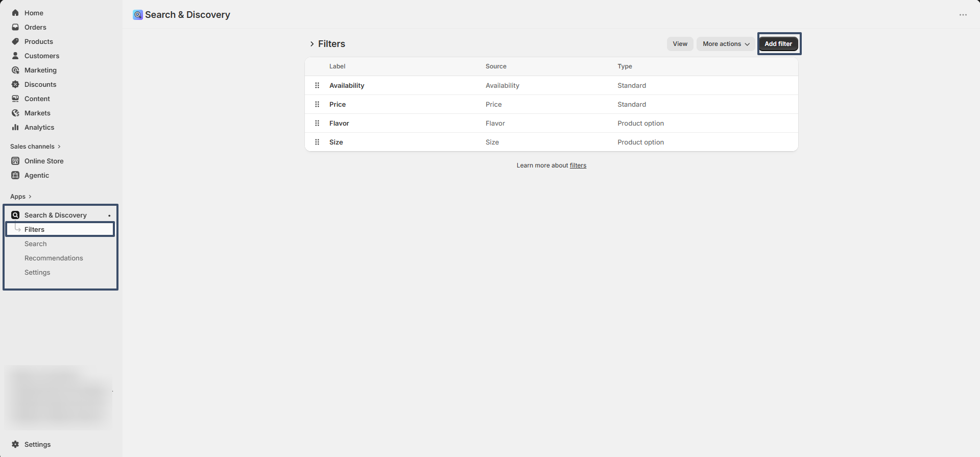Click the Online Store icon
The image size is (980, 457).
click(x=15, y=161)
